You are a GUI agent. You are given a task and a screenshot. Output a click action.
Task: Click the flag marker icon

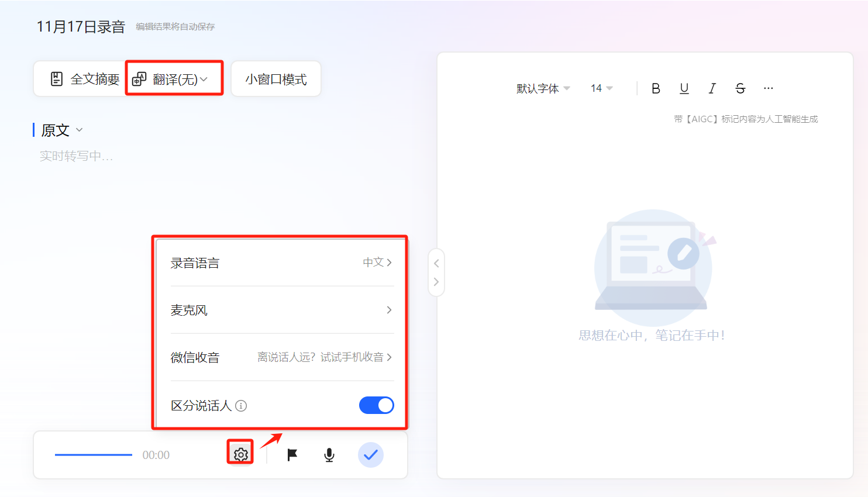(292, 455)
